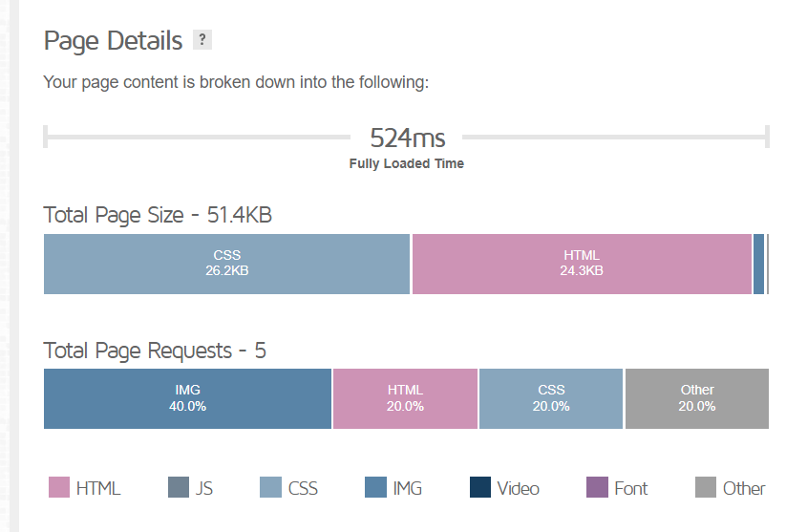Click the Total Page Requests heading

(x=155, y=351)
